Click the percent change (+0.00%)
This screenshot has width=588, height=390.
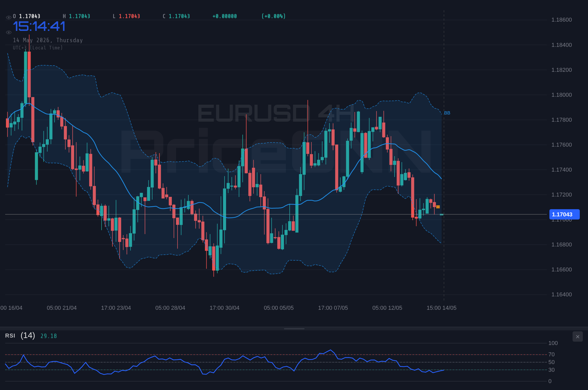[273, 16]
